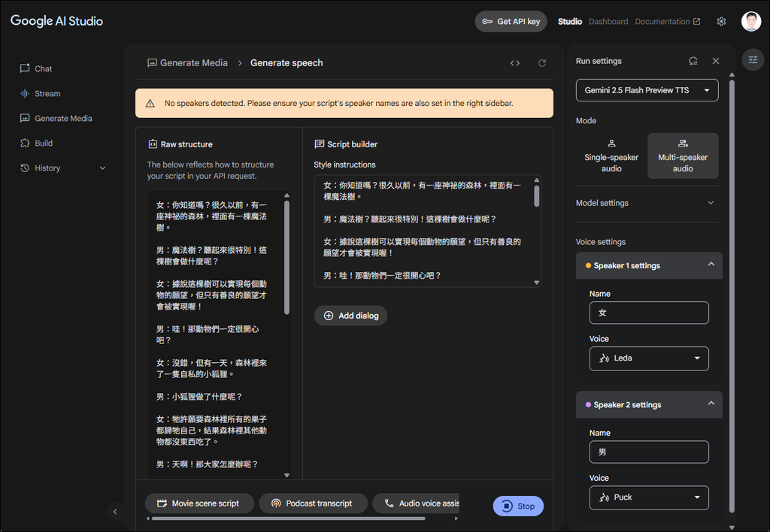Click the chat icon beside Chat

(25, 68)
